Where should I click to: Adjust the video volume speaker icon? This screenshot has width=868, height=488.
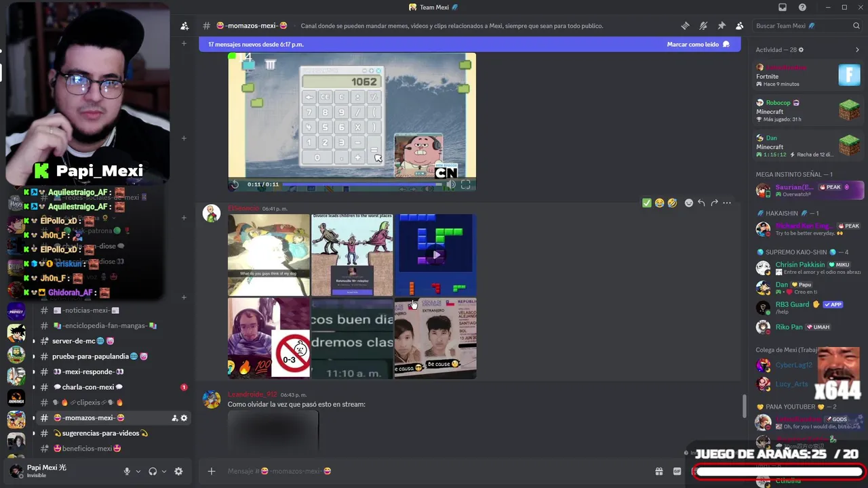(451, 184)
